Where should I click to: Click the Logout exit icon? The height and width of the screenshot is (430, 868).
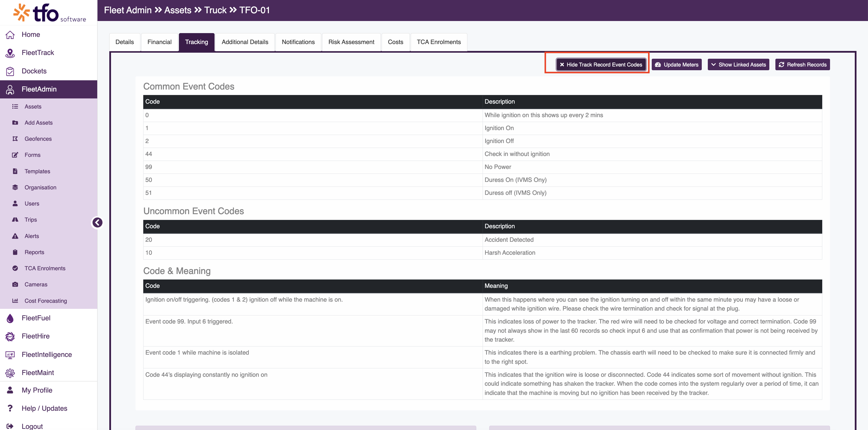(x=10, y=426)
